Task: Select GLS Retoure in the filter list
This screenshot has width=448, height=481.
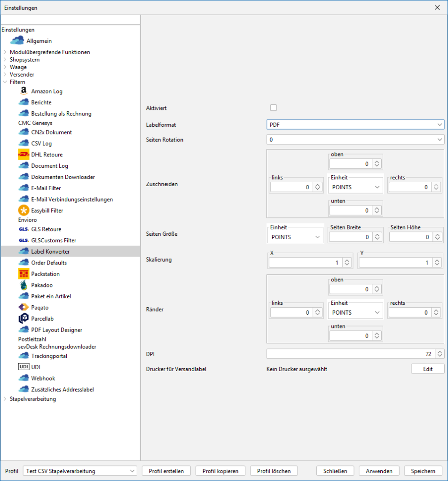Action: click(46, 229)
